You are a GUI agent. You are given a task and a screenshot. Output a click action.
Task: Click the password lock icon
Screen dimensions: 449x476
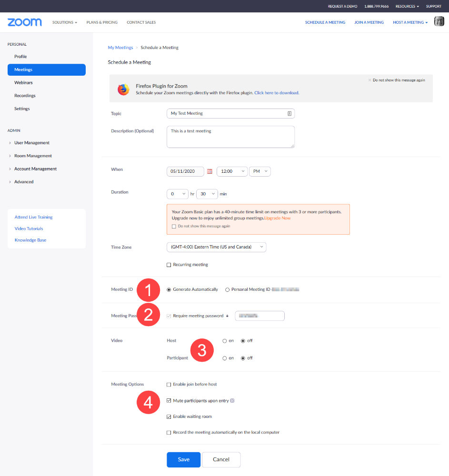227,316
